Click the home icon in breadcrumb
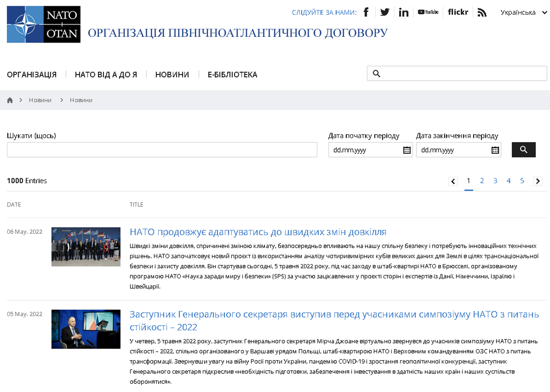Image resolution: width=550 pixels, height=392 pixels. point(10,100)
